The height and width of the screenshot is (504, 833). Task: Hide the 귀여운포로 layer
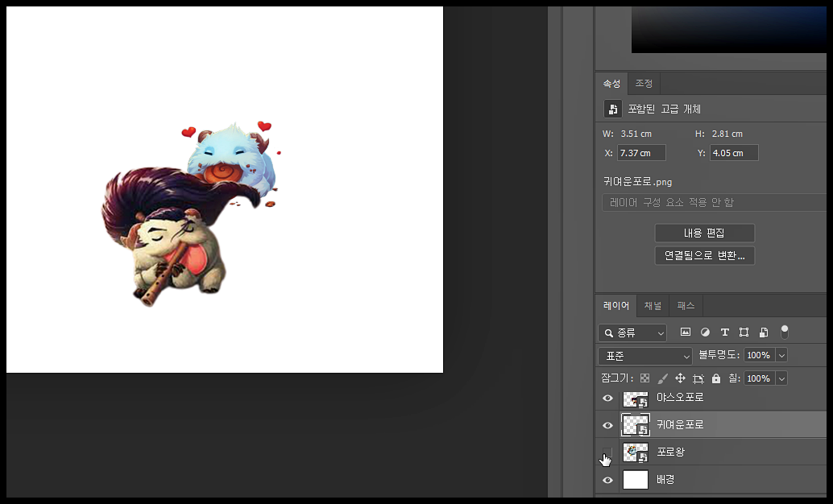(607, 425)
